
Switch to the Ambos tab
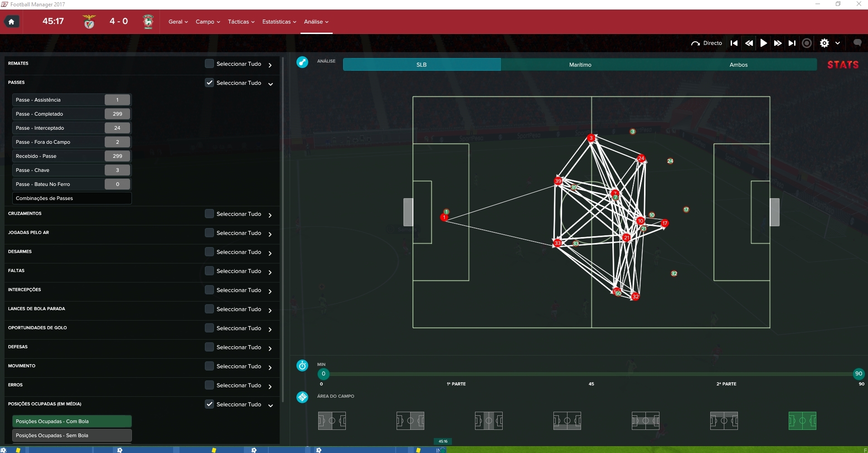coord(738,65)
